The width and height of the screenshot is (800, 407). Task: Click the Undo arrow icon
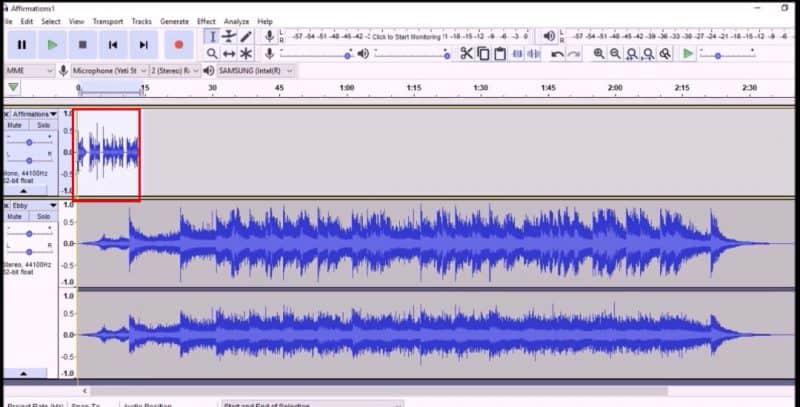tap(558, 53)
